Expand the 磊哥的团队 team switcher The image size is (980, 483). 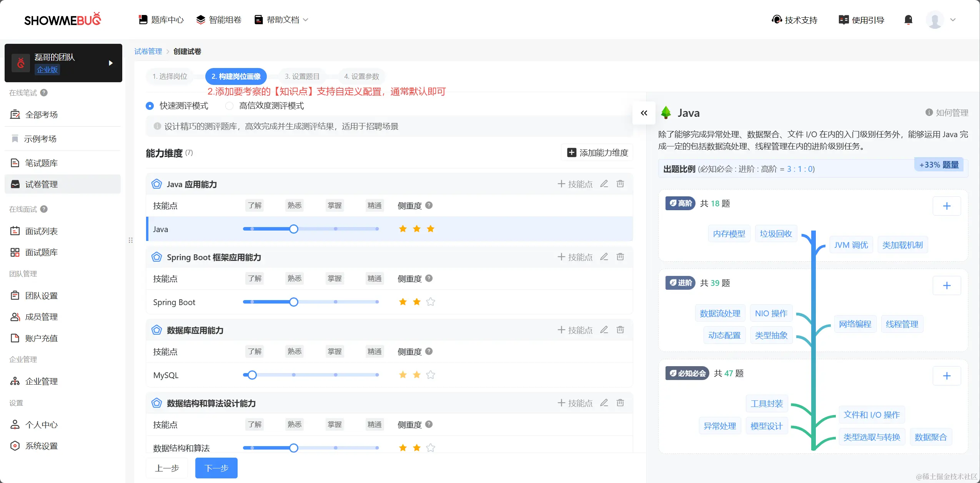tap(111, 63)
